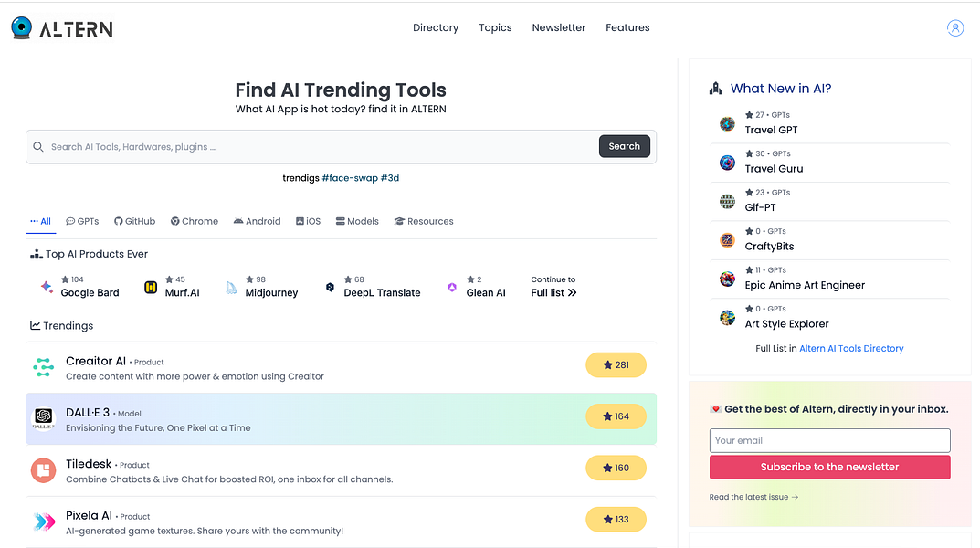
Task: Switch to the Models tab
Action: (357, 221)
